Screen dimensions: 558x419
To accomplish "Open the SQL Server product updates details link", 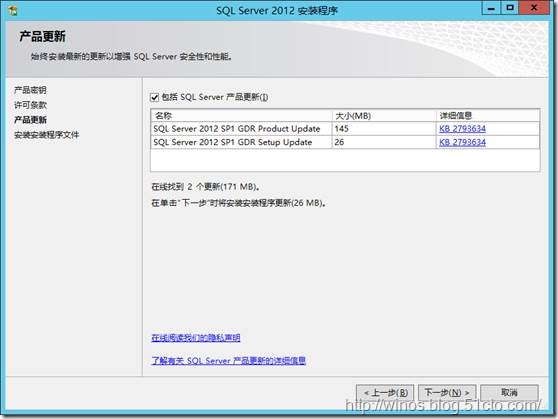I will pos(228,361).
